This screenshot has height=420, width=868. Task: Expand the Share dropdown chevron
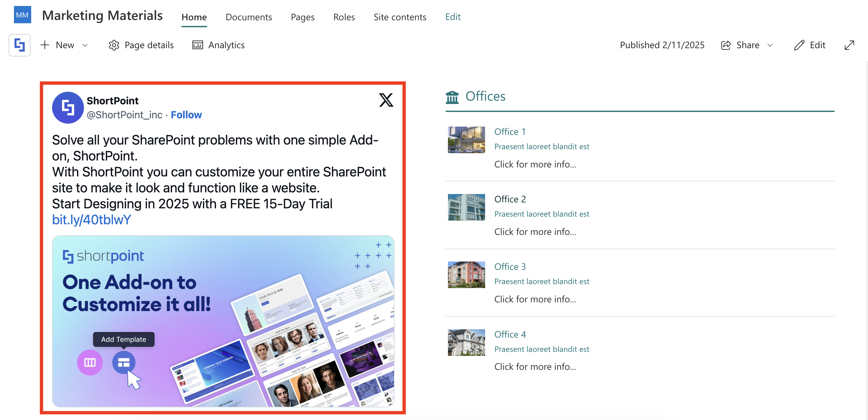click(770, 45)
